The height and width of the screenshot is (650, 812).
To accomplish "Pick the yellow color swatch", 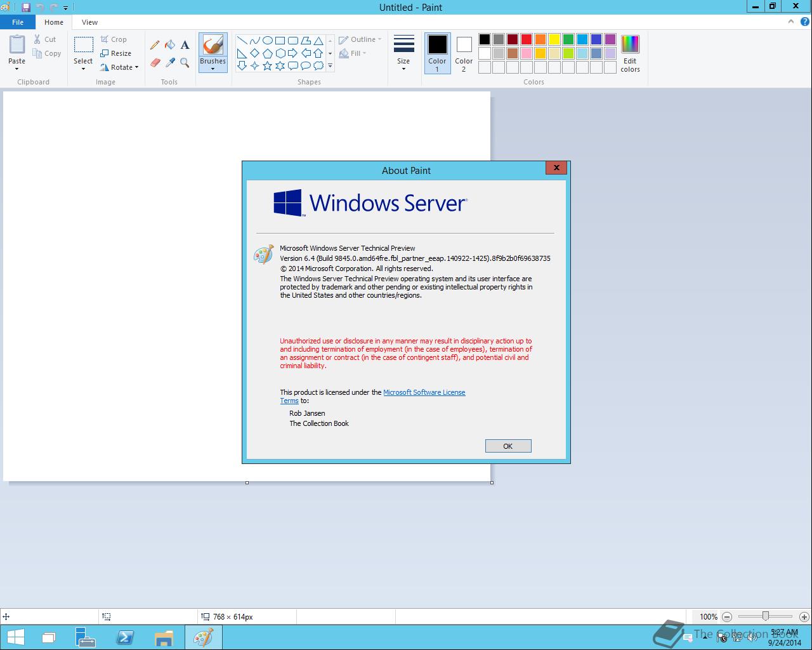I will (x=554, y=39).
